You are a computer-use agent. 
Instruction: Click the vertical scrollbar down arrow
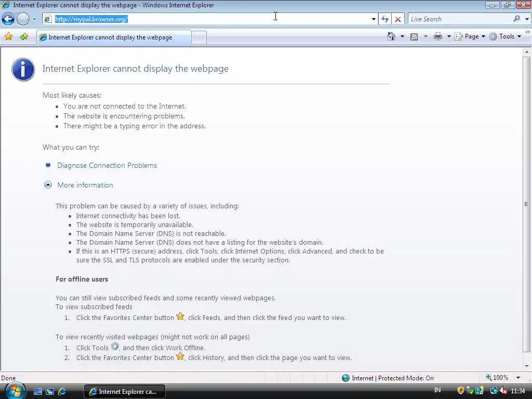(527, 366)
